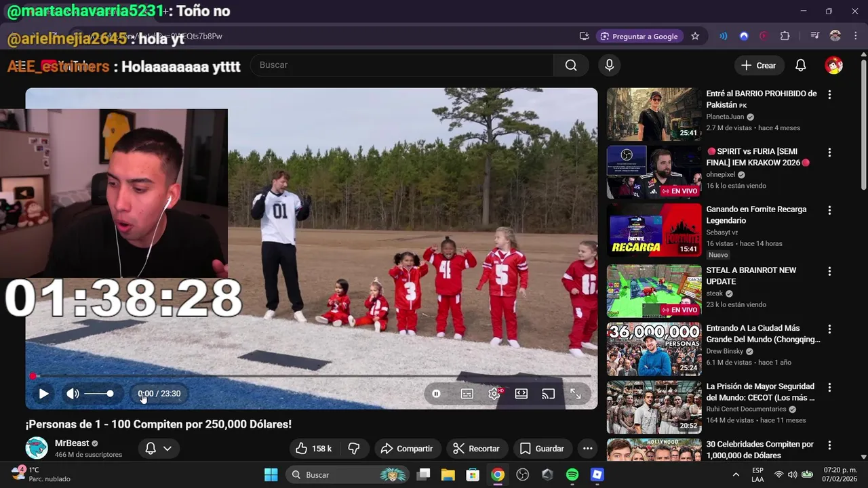The image size is (868, 488).
Task: Open YouTube notifications bell
Action: [800, 65]
